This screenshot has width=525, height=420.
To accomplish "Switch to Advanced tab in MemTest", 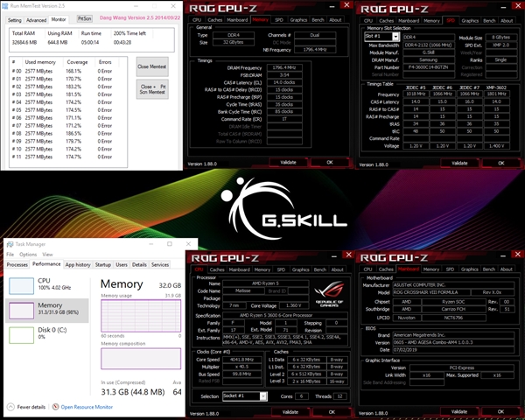I will (x=37, y=18).
